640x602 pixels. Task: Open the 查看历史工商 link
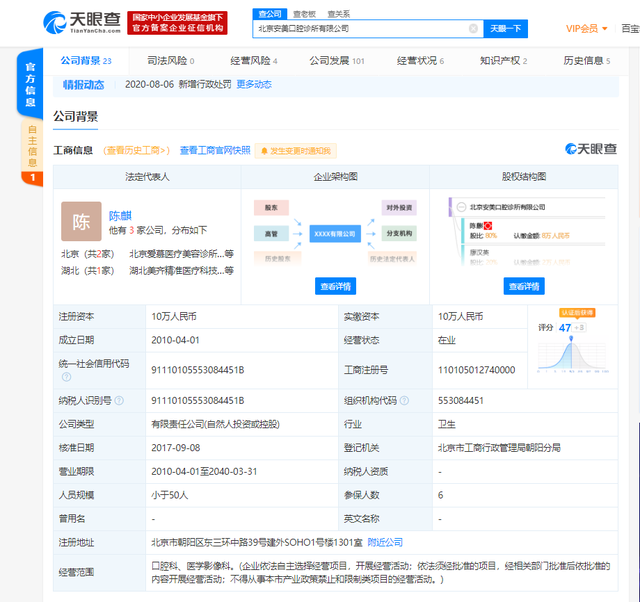pyautogui.click(x=136, y=151)
